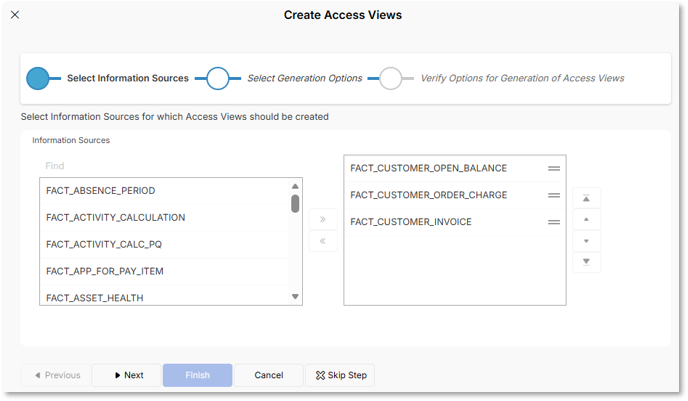Screen dimensions: 688x401
Task: Click the source list scroll up arrow
Action: coord(295,186)
